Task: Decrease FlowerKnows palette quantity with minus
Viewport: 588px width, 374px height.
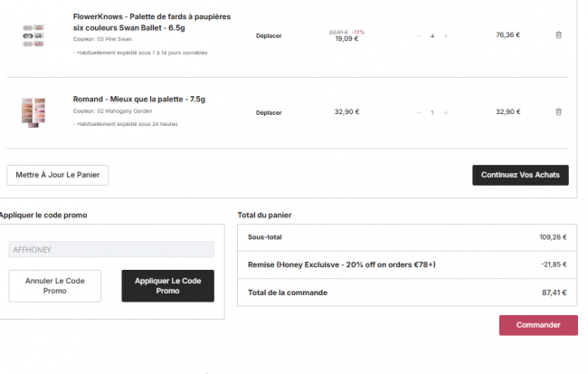Action: click(419, 35)
